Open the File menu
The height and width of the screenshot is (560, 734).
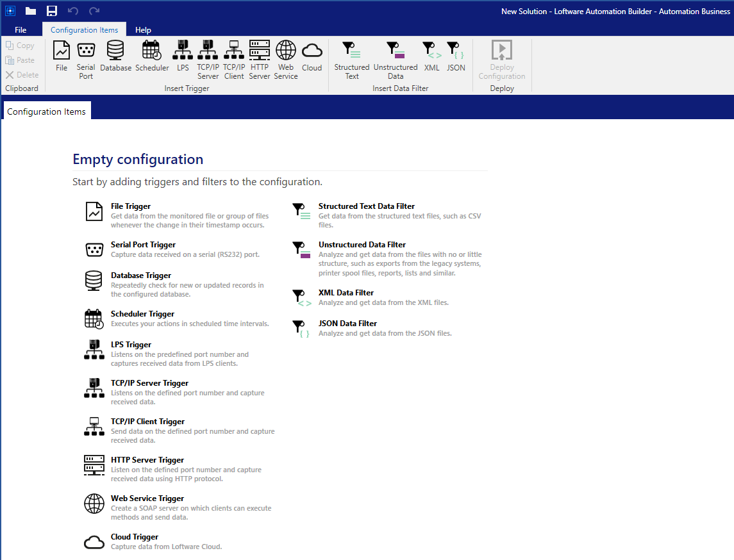(x=21, y=30)
